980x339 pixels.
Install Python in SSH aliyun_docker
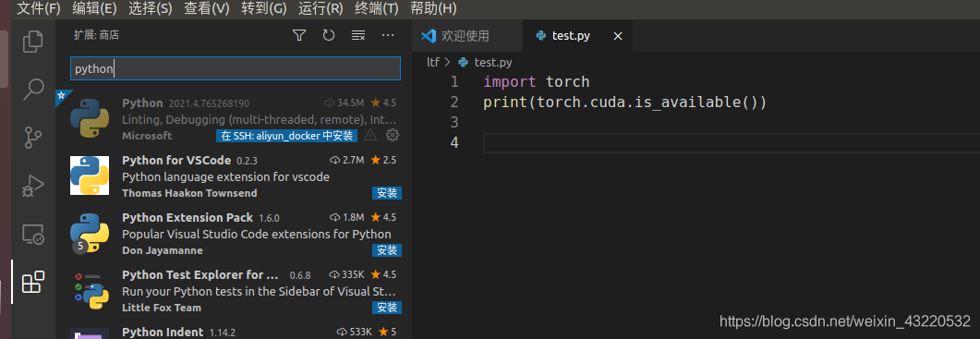tap(287, 136)
